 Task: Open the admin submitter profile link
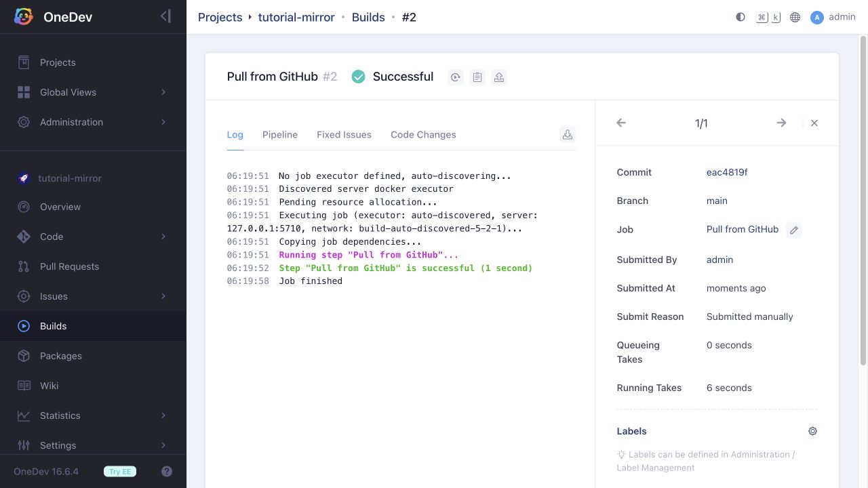click(x=719, y=260)
